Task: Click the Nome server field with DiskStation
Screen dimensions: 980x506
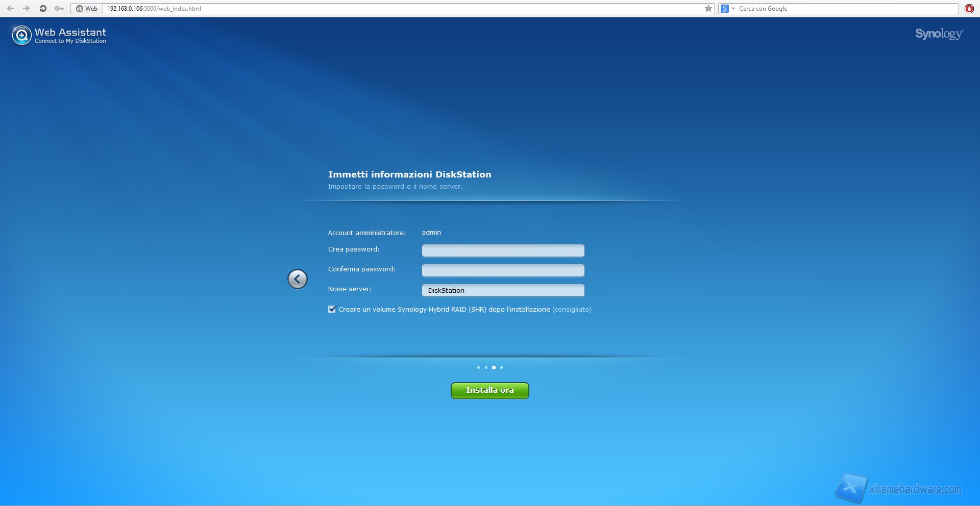Action: point(503,290)
